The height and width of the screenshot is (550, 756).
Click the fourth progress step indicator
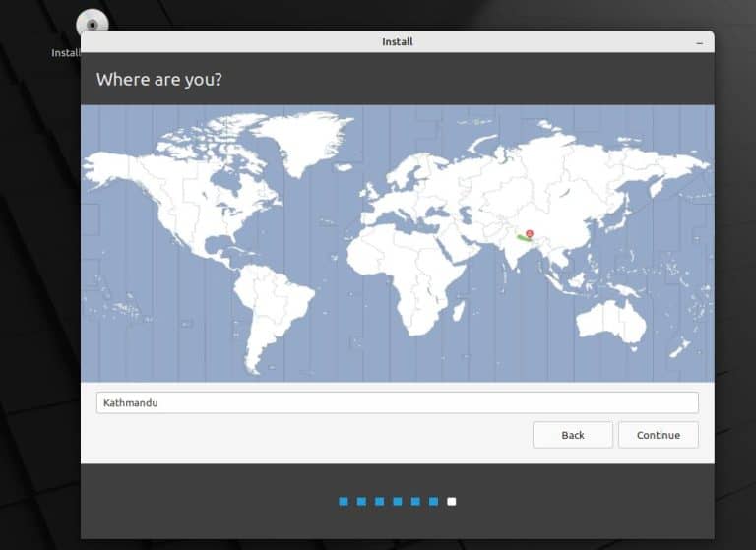tap(398, 502)
